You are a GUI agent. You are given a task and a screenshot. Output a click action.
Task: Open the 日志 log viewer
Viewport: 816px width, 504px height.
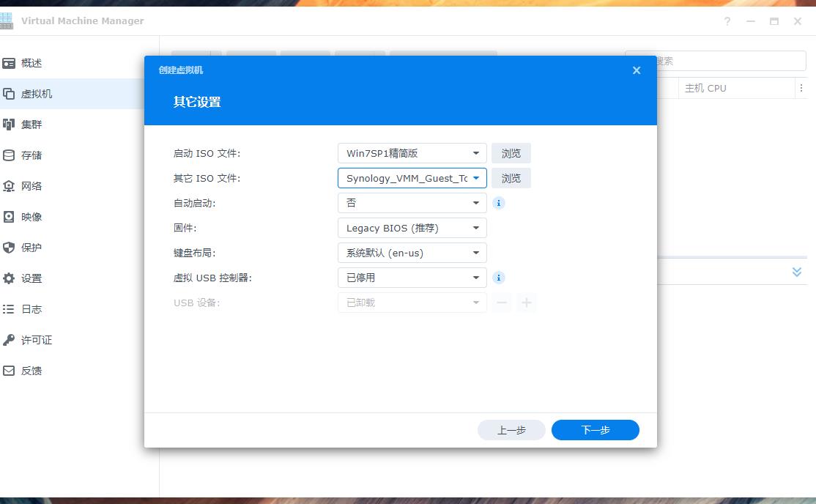[x=33, y=308]
